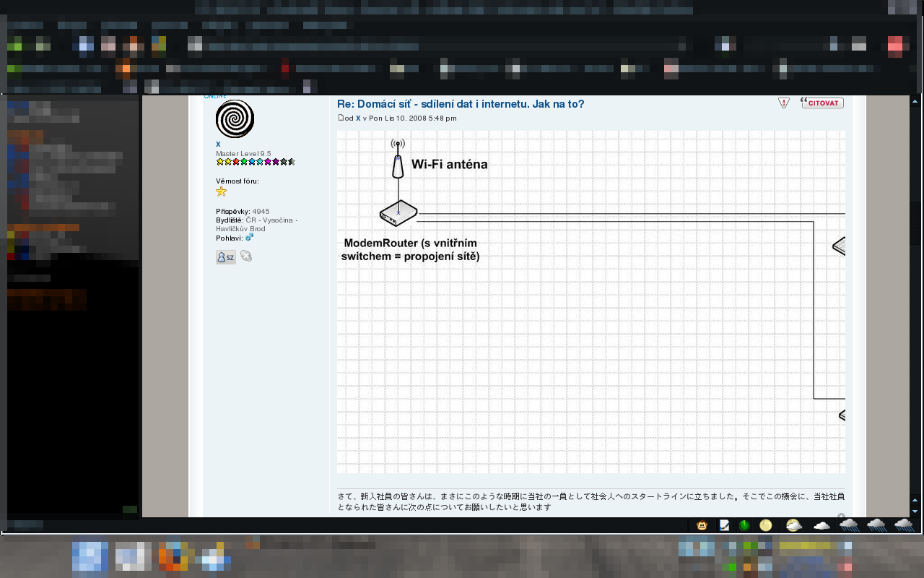Click the gold forum loyalty star
The image size is (924, 578).
point(222,191)
